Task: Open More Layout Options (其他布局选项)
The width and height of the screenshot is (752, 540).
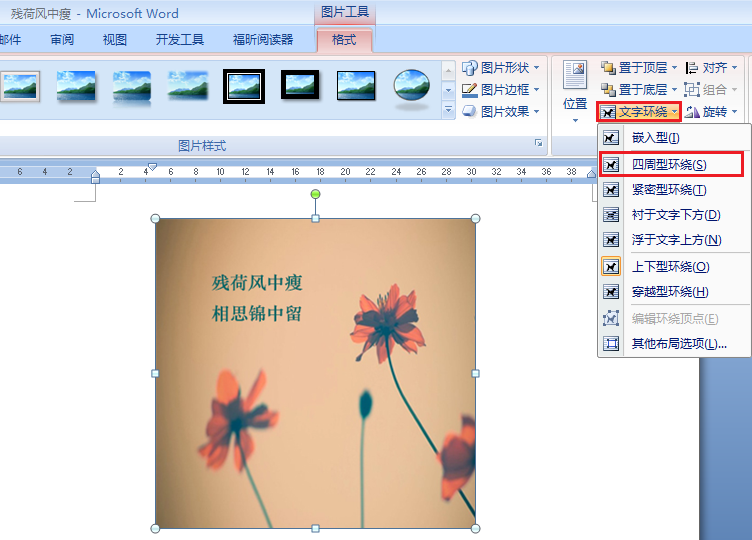Action: tap(678, 344)
